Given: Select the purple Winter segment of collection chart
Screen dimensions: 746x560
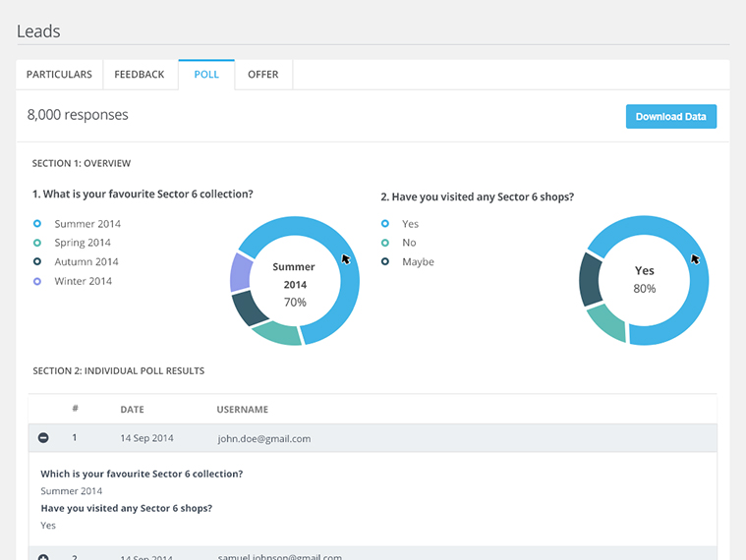Looking at the screenshot, I should pyautogui.click(x=240, y=272).
